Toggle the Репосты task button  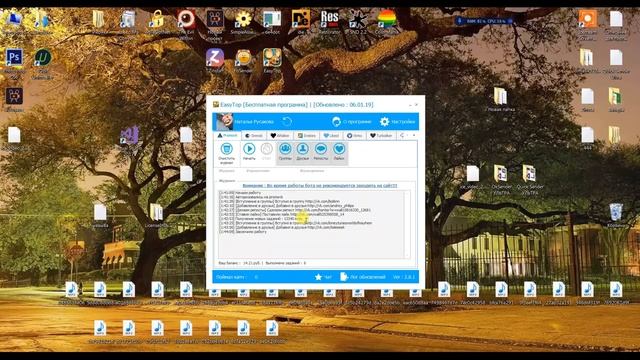tap(321, 152)
